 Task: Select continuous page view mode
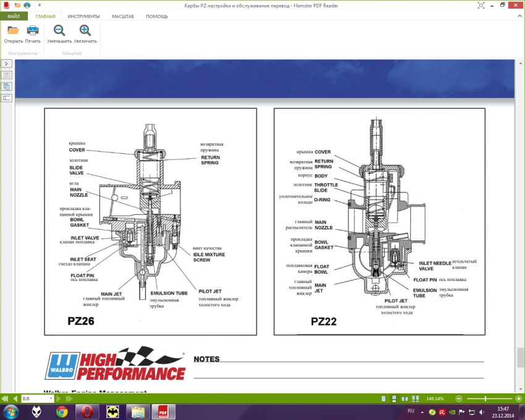[394, 398]
